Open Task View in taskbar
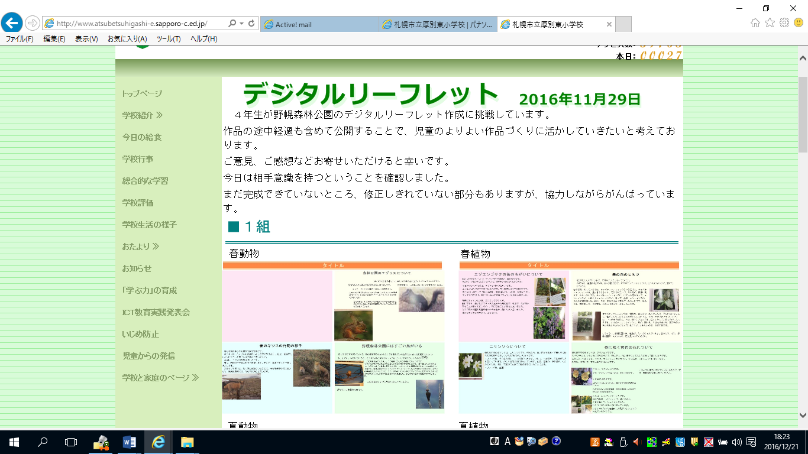 pos(71,442)
